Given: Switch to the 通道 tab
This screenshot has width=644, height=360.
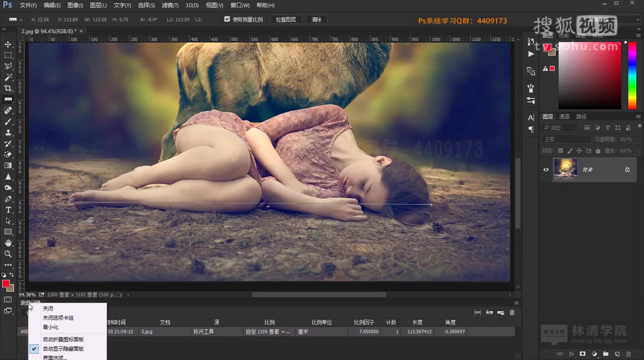Looking at the screenshot, I should click(x=564, y=117).
